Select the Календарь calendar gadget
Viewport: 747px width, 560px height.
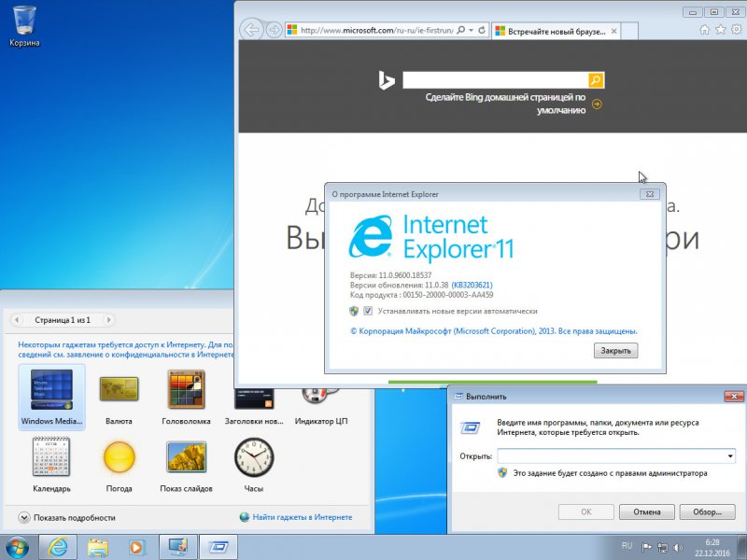51,464
